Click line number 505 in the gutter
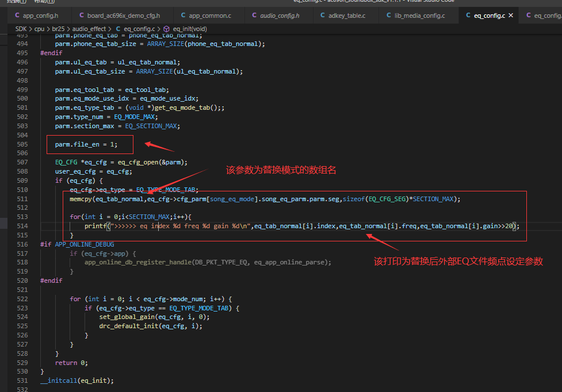 tap(22, 144)
